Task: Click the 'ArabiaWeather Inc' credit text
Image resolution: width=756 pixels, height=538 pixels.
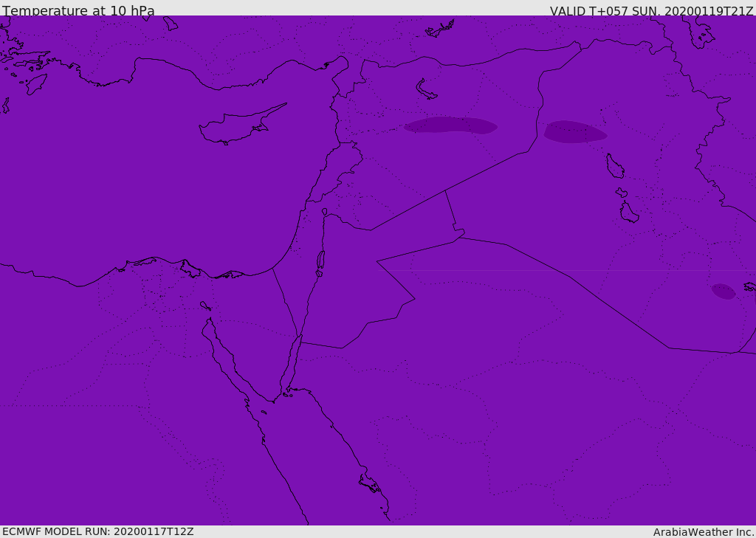Action: pyautogui.click(x=704, y=532)
